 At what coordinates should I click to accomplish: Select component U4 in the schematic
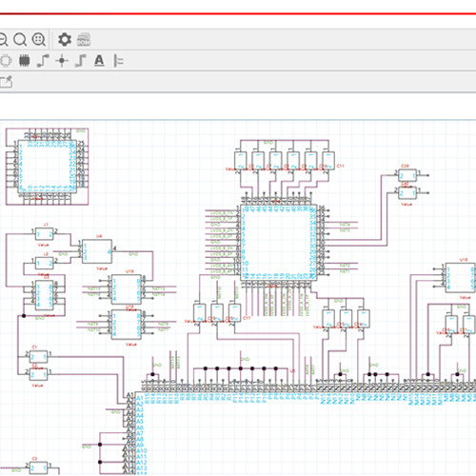97,251
